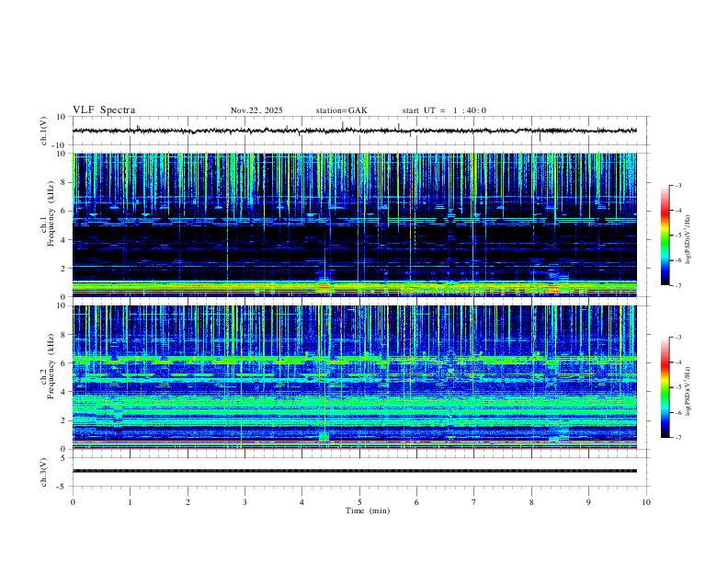Click the 'ch.1(V)' waveform axis label
This screenshot has width=728, height=563.
44,131
